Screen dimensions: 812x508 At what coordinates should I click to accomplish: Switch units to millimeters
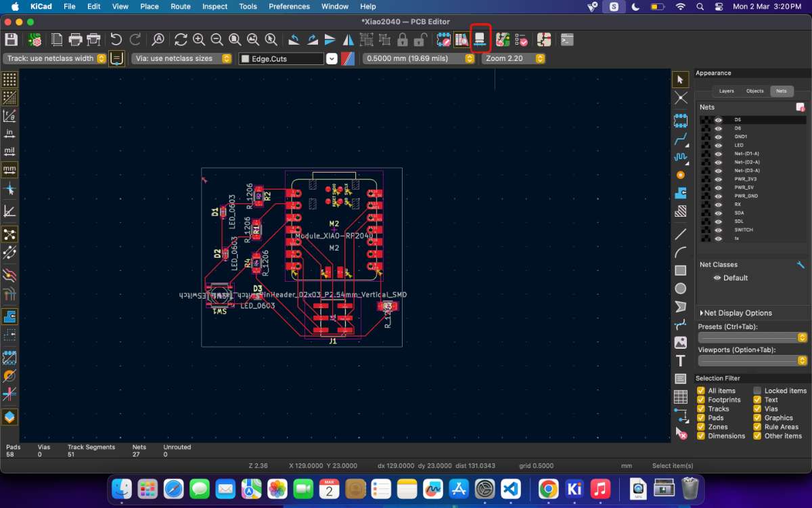(9, 169)
